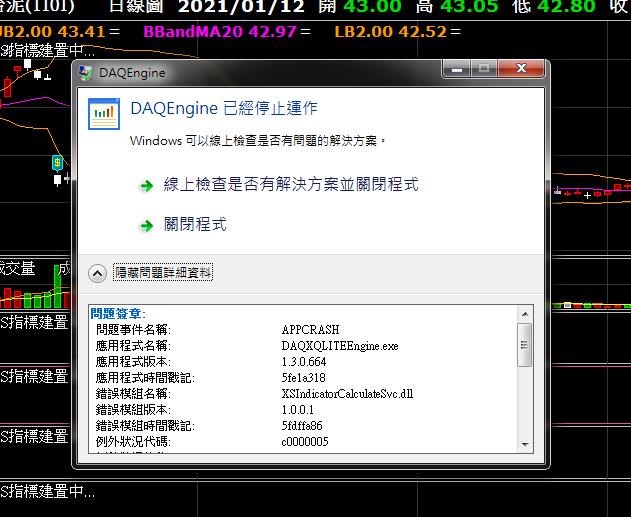This screenshot has height=517, width=631.
Task: Click the high price 43.05
Action: click(x=469, y=6)
